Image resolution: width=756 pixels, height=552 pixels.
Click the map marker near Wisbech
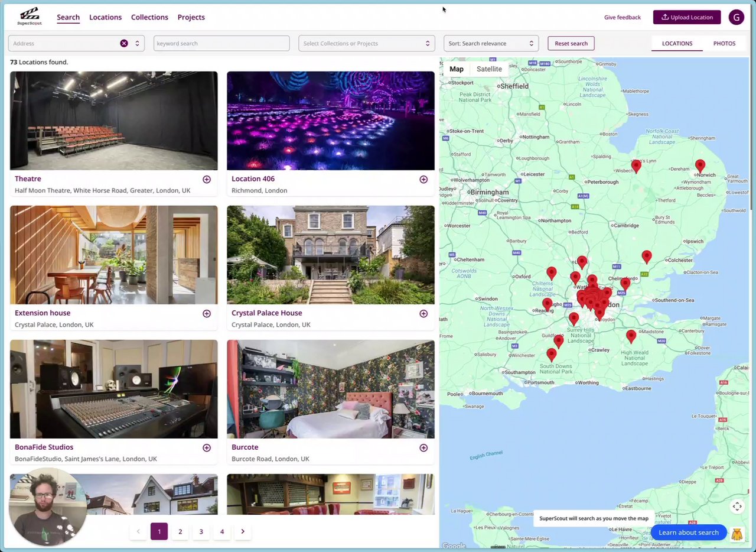636,166
